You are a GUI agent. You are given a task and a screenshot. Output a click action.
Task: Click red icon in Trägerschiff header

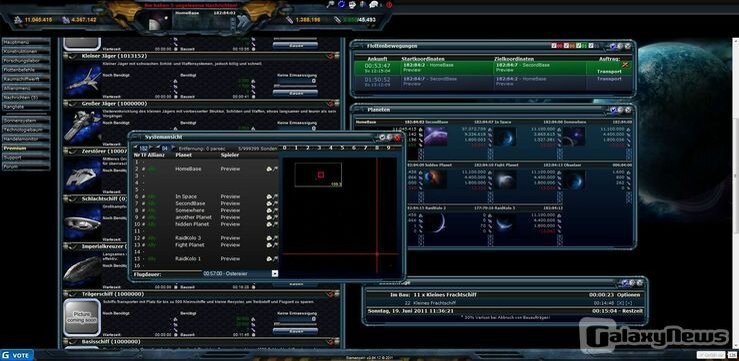pos(331,294)
